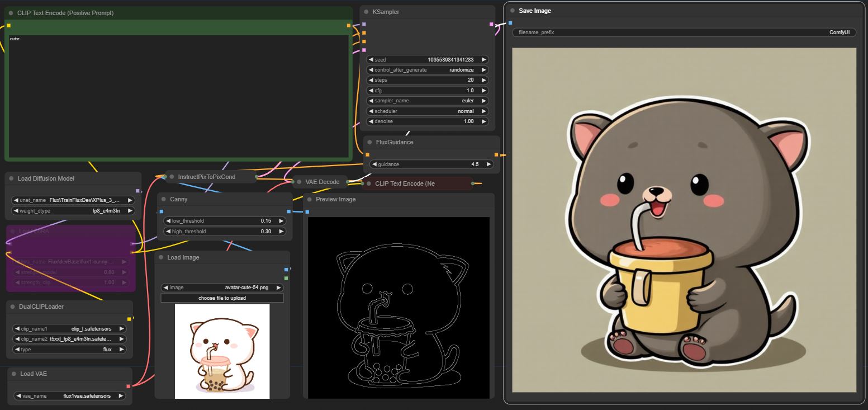The height and width of the screenshot is (410, 868).
Task: Collapse the Load Diffusion Model node
Action: [x=12, y=178]
